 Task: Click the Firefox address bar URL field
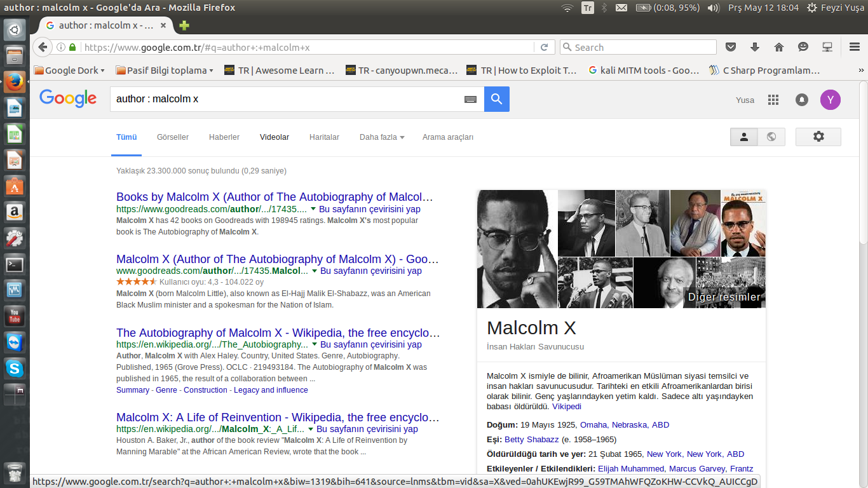[305, 47]
